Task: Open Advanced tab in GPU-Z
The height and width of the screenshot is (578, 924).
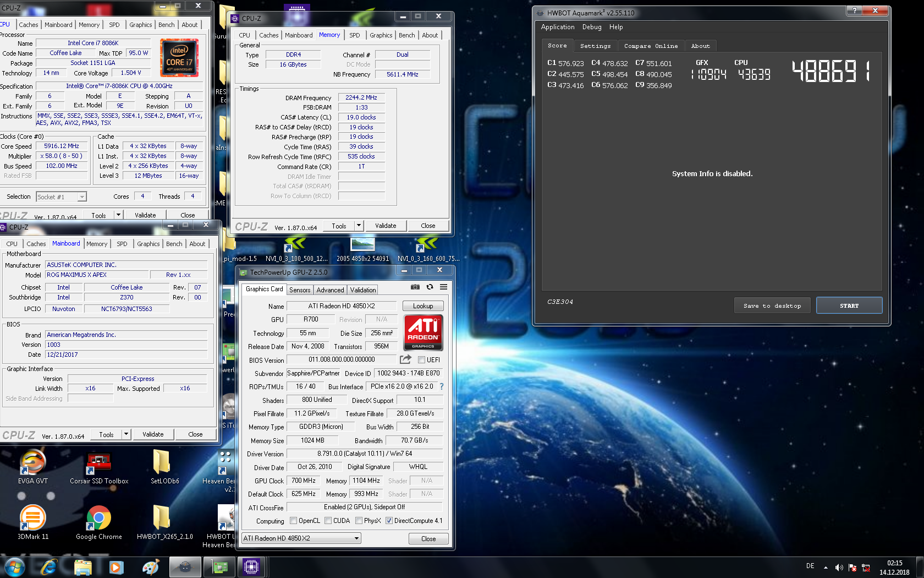Action: click(330, 290)
